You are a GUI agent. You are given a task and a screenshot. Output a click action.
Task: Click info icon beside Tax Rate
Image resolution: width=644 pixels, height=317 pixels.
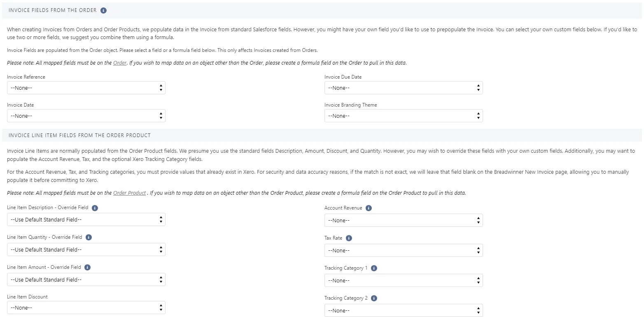click(349, 238)
